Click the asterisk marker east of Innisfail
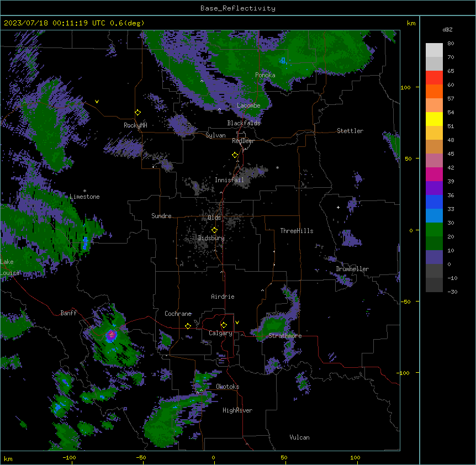The height and width of the screenshot is (465, 476). 277,167
